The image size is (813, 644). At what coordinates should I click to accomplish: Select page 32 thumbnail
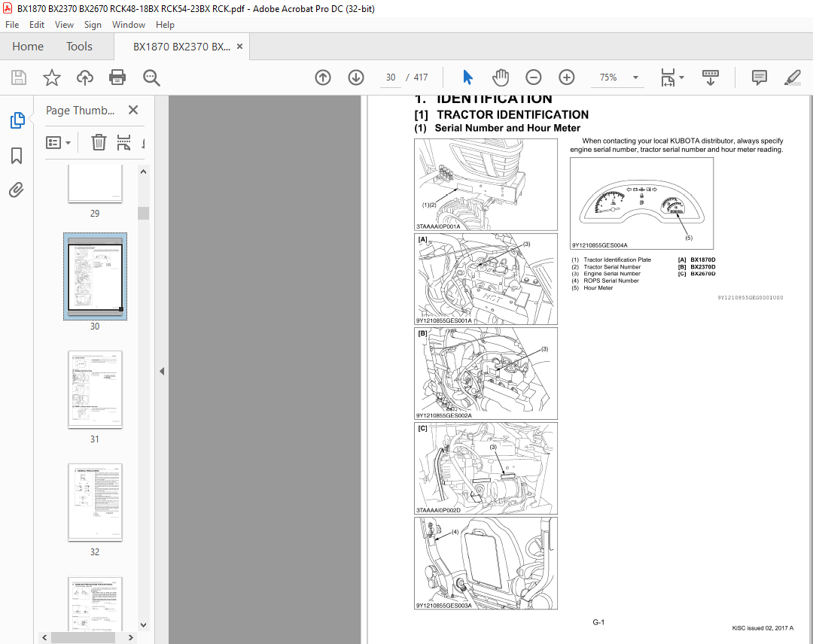click(x=95, y=502)
